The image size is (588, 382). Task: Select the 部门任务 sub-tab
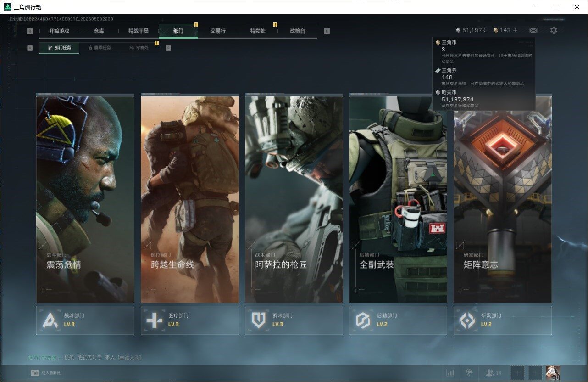click(59, 48)
